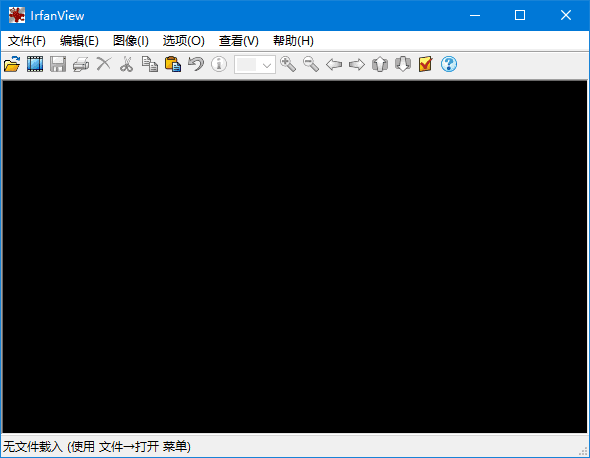Click the window resize grip in status bar
Screen dimensions: 590x458
[x=583, y=451]
